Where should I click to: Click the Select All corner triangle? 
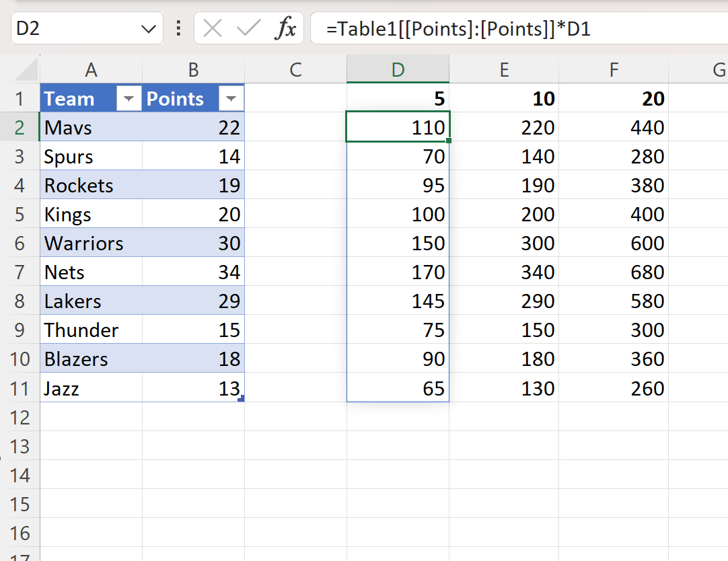tap(25, 69)
